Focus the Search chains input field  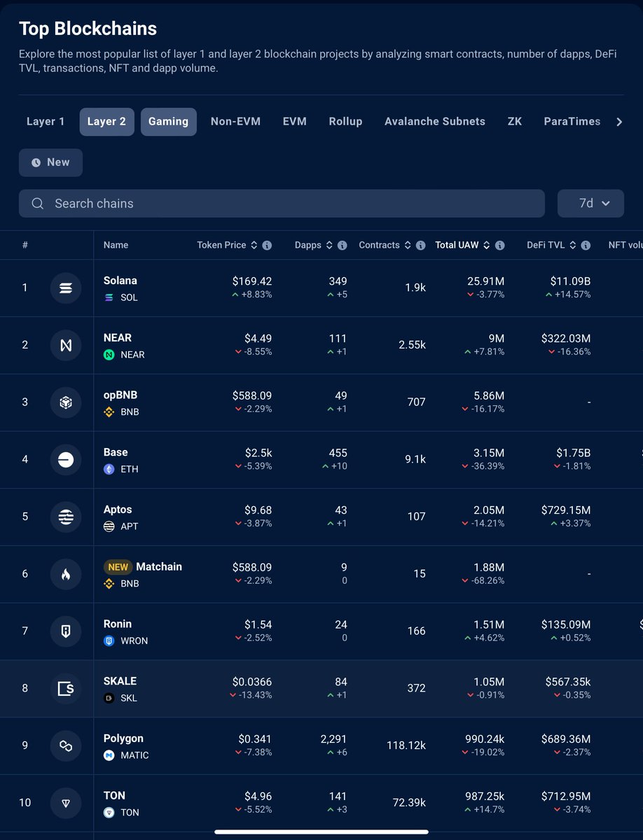(x=282, y=204)
